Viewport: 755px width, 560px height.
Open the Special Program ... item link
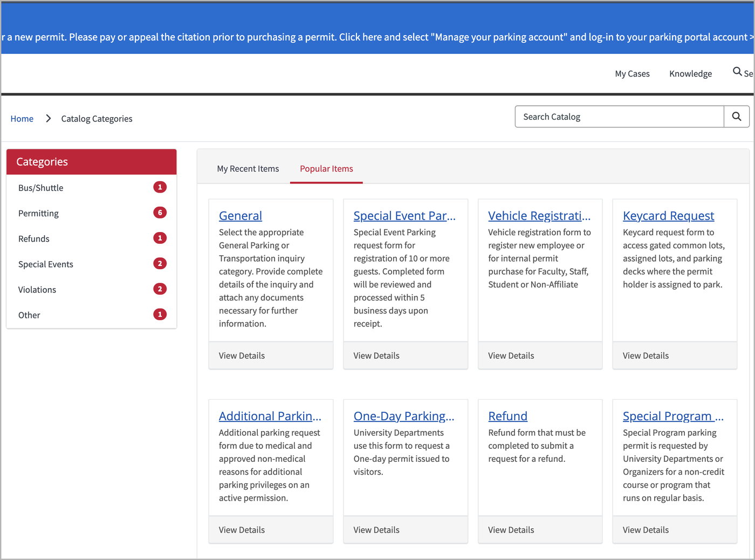click(x=673, y=416)
